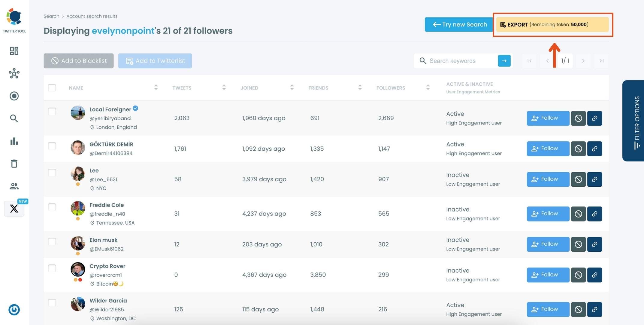Open the contacts icon in sidebar
This screenshot has height=325, width=644.
[14, 186]
